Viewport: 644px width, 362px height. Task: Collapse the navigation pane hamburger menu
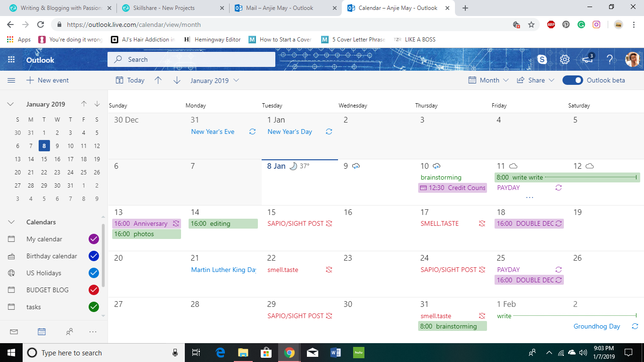(x=11, y=80)
